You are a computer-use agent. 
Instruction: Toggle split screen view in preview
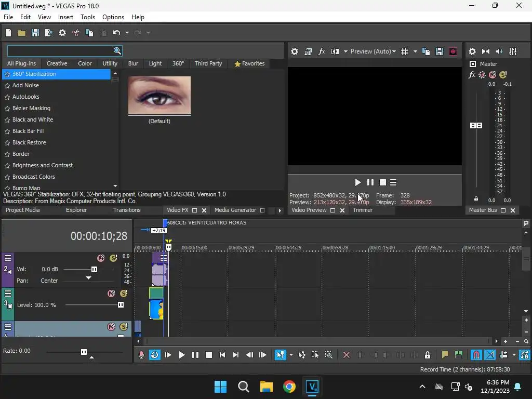pyautogui.click(x=335, y=51)
